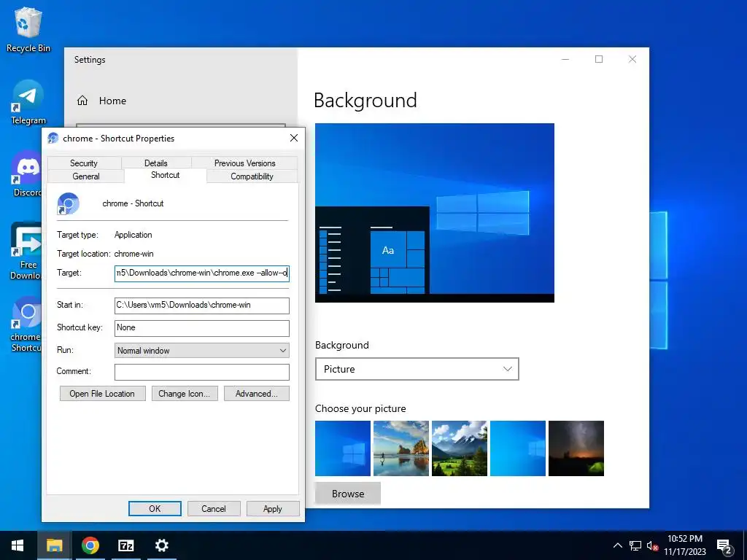The image size is (747, 560).
Task: Open Free Download Manager desktop shortcut
Action: pos(26,251)
